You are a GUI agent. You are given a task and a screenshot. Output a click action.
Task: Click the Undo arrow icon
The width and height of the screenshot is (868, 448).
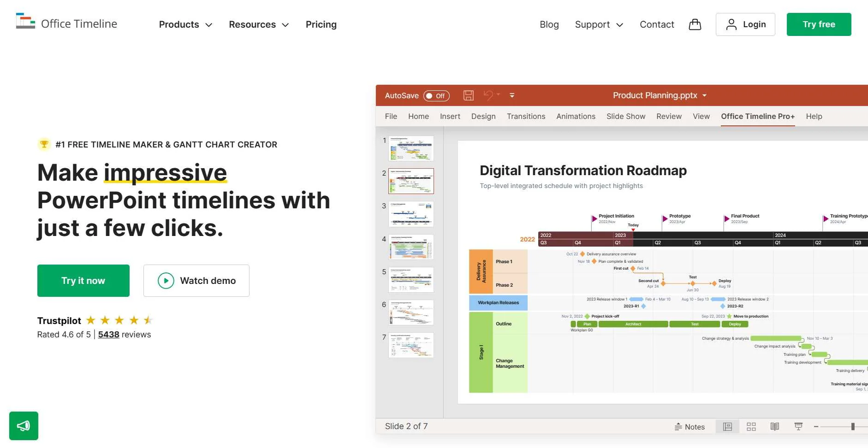pos(488,95)
